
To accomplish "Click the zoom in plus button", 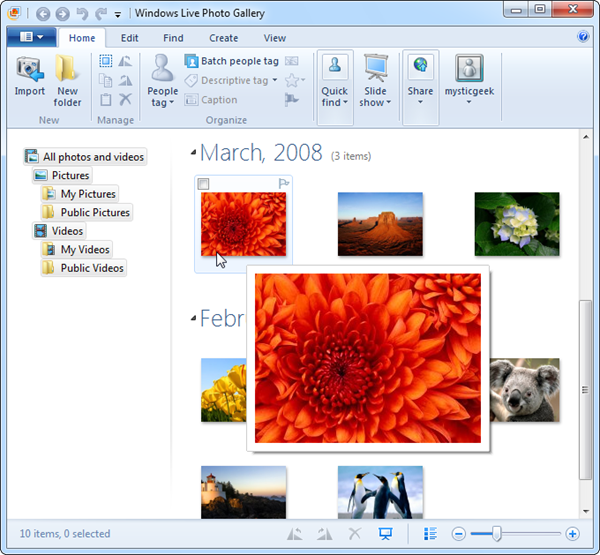I will click(572, 534).
